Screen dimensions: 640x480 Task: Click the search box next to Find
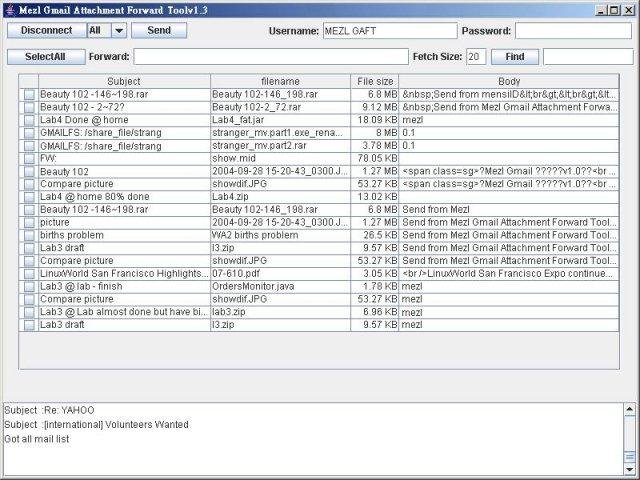588,57
